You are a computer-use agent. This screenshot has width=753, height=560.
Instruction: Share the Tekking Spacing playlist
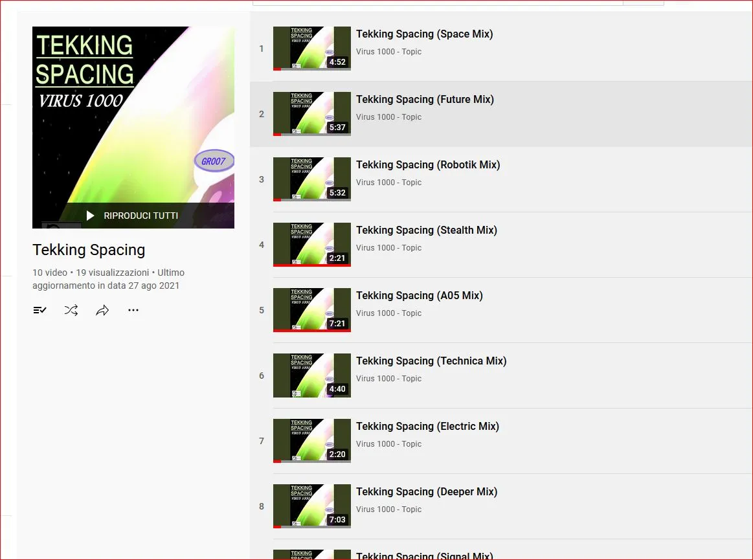click(102, 310)
